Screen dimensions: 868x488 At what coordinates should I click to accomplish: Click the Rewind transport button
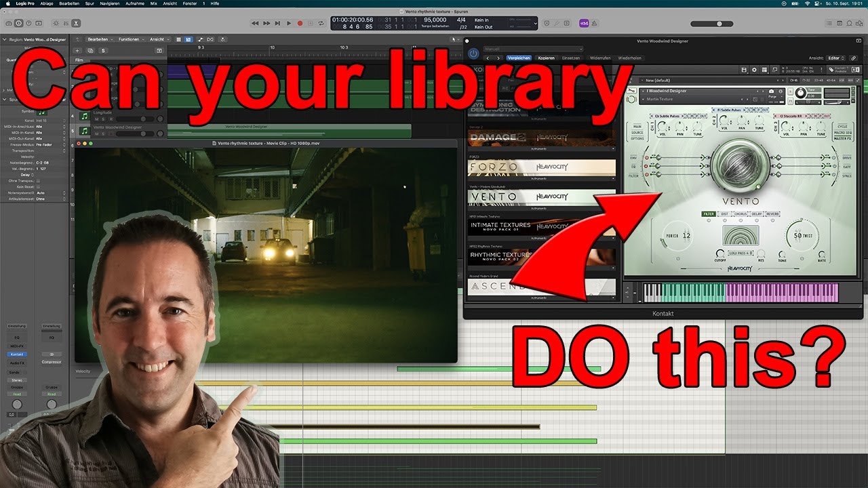tap(255, 23)
